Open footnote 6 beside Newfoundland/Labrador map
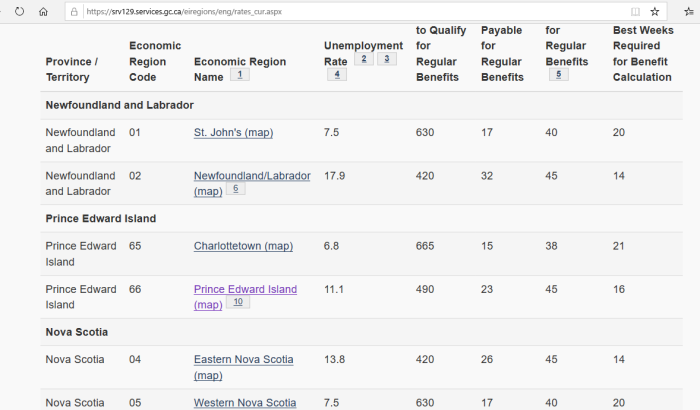 [236, 188]
